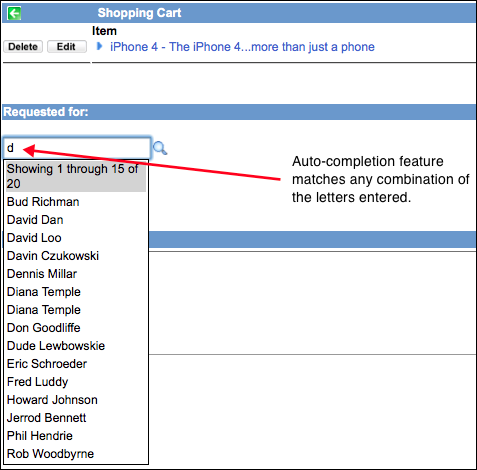This screenshot has width=477, height=470.
Task: Pick David Loo from the list
Action: point(76,238)
